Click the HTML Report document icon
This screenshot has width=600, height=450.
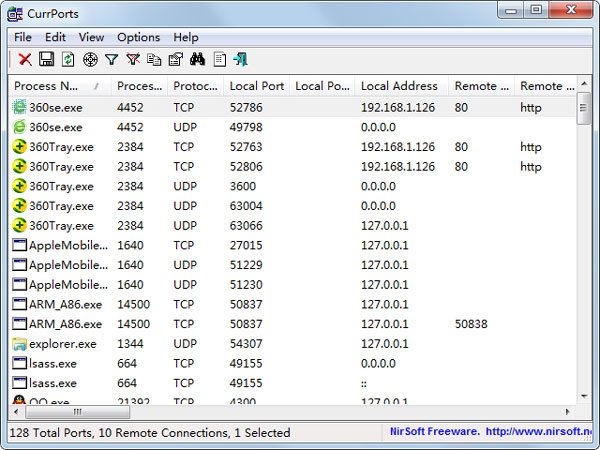tap(220, 59)
